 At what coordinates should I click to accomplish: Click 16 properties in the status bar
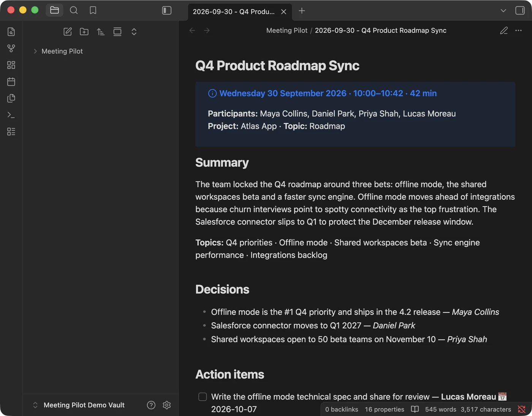tap(385, 409)
